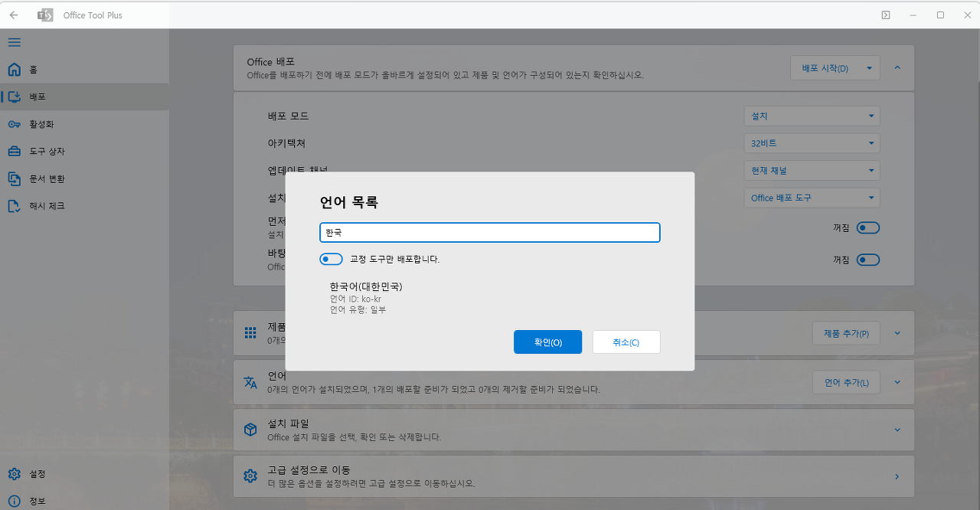Image resolution: width=980 pixels, height=510 pixels.
Task: Open the 현재 채널 update channel dropdown
Action: 812,171
